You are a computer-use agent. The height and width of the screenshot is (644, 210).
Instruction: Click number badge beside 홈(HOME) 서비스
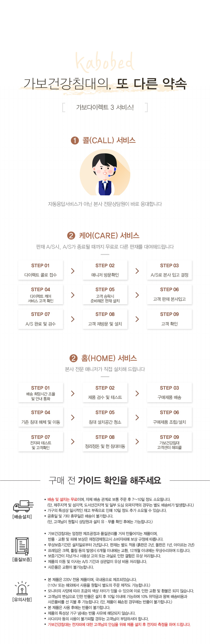click(x=73, y=358)
